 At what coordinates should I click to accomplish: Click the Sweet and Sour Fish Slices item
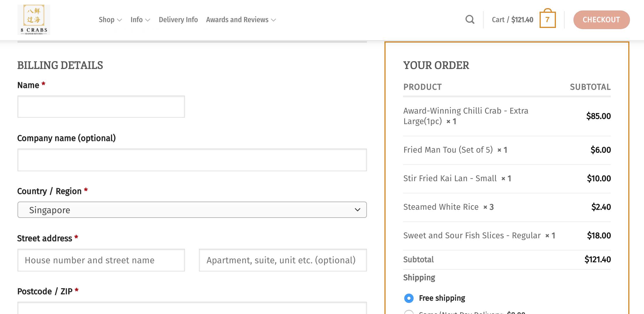pyautogui.click(x=472, y=235)
